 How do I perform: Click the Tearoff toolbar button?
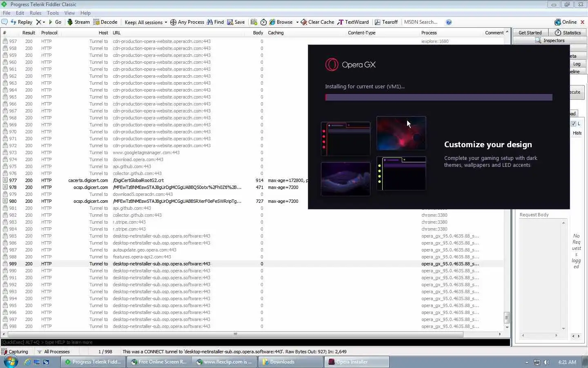point(386,22)
